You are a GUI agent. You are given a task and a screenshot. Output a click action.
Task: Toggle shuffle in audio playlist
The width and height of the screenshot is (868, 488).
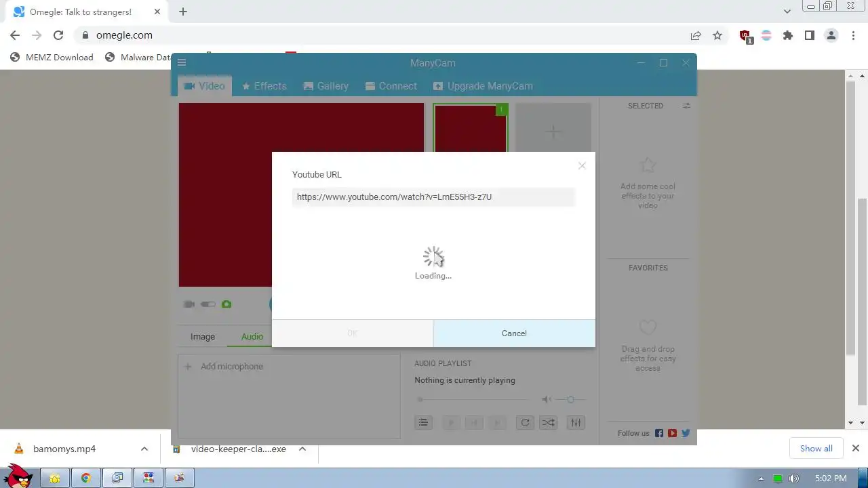(548, 422)
